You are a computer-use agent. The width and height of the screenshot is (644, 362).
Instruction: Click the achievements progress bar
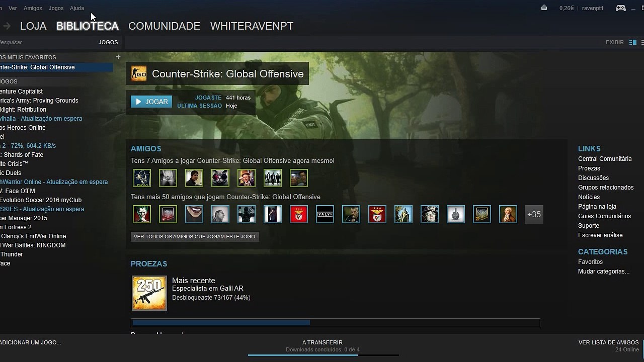pos(336,323)
